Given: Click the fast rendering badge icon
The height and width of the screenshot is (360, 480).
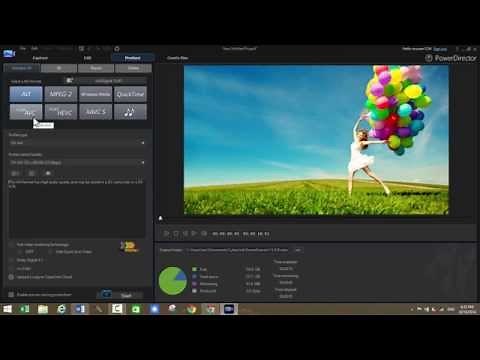Looking at the screenshot, I should pyautogui.click(x=129, y=247).
